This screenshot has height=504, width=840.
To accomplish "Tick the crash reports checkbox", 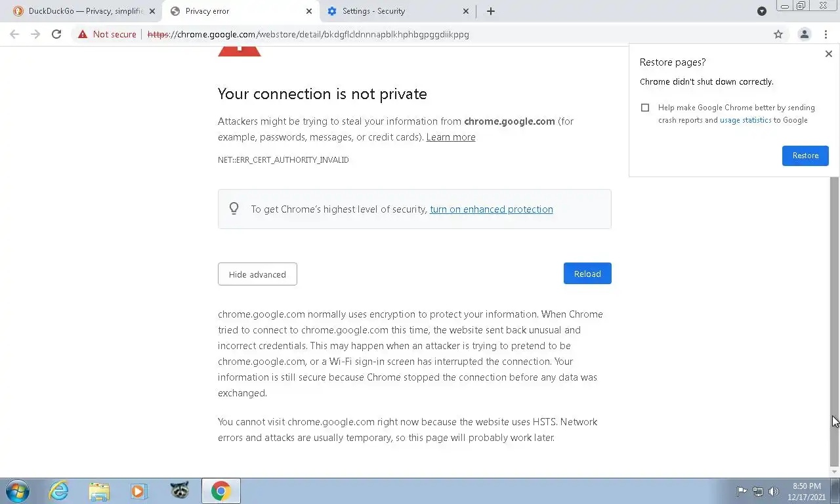I will click(645, 108).
